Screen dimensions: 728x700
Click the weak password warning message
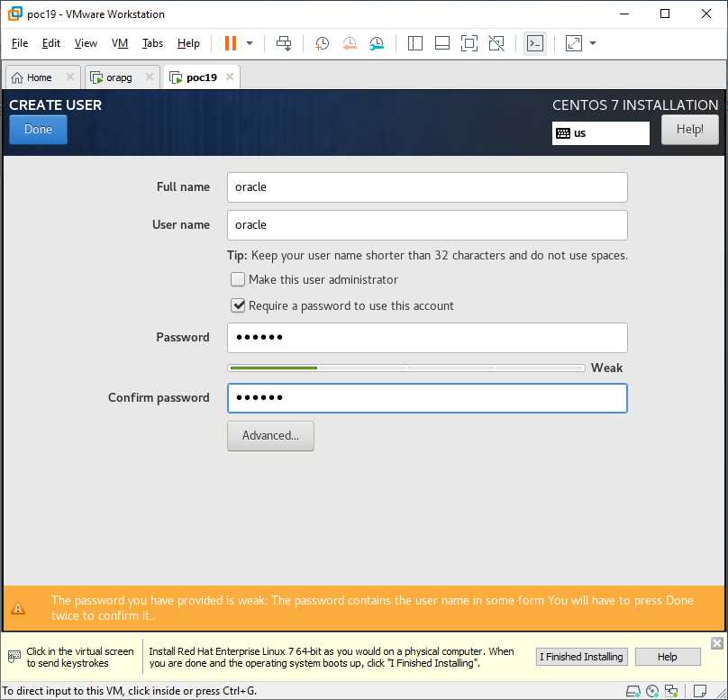point(372,607)
